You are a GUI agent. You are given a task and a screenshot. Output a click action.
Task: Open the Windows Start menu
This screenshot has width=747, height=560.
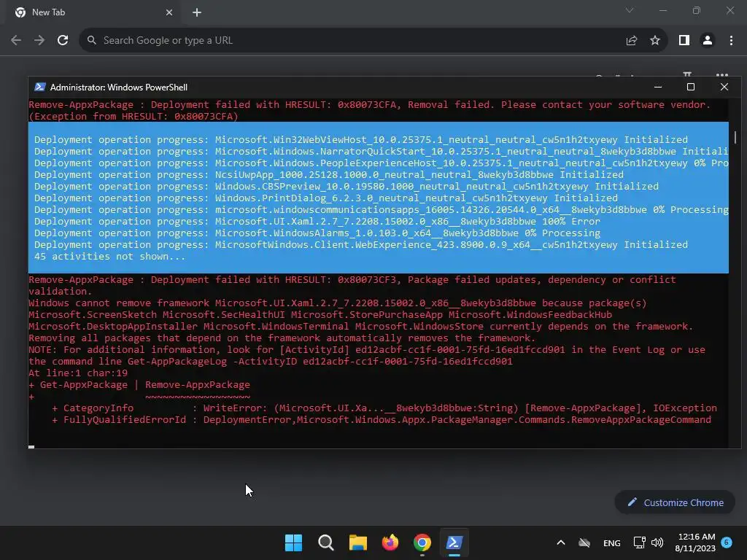tap(293, 542)
